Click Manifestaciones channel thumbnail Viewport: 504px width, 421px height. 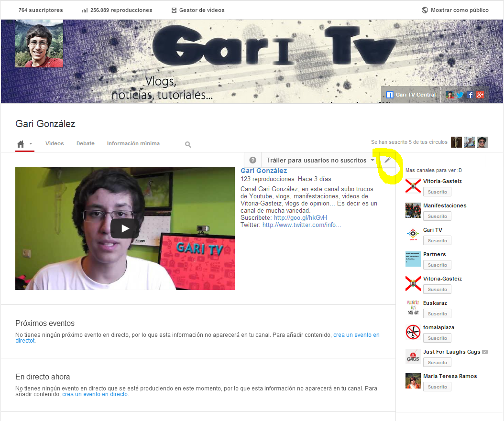(x=413, y=210)
